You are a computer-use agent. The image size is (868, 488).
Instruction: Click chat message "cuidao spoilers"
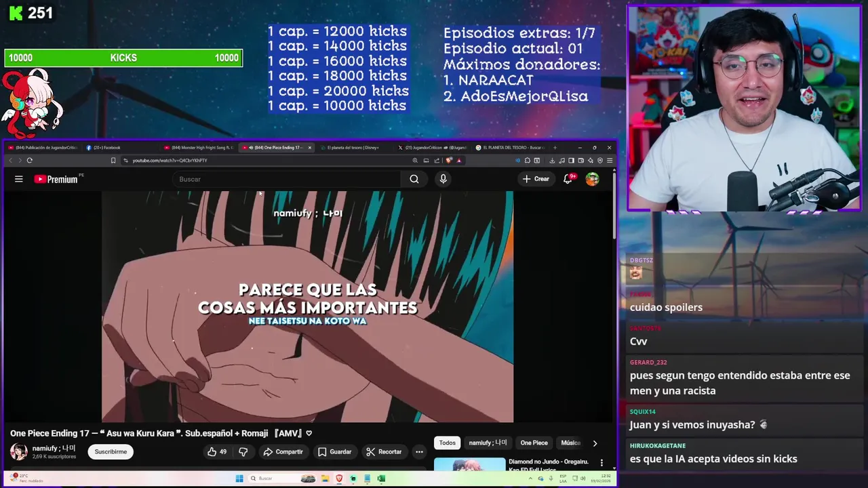point(666,307)
